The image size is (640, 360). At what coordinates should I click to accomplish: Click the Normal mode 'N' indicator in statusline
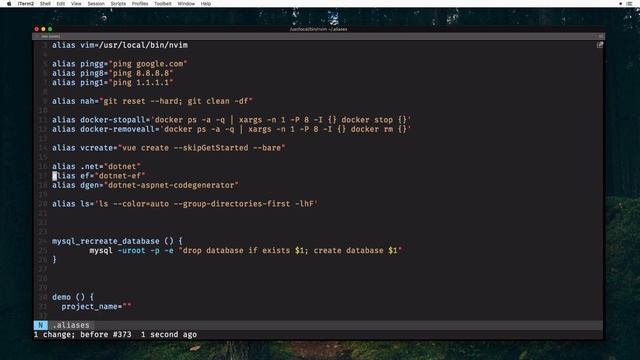coord(40,325)
